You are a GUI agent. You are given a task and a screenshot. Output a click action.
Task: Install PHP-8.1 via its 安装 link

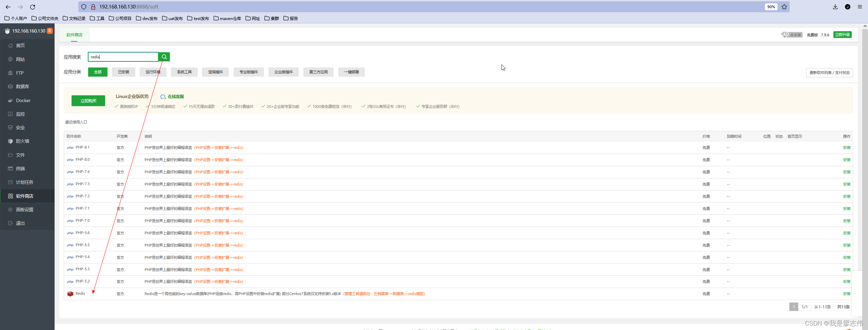847,148
